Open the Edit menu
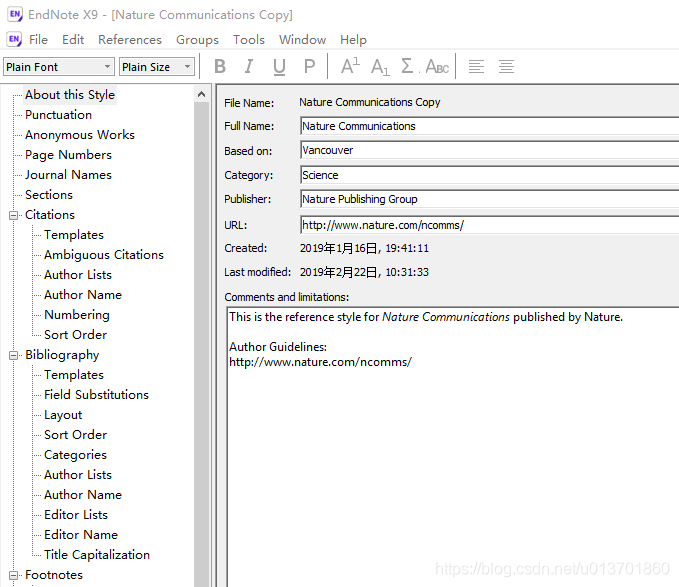The width and height of the screenshot is (679, 587). (73, 40)
